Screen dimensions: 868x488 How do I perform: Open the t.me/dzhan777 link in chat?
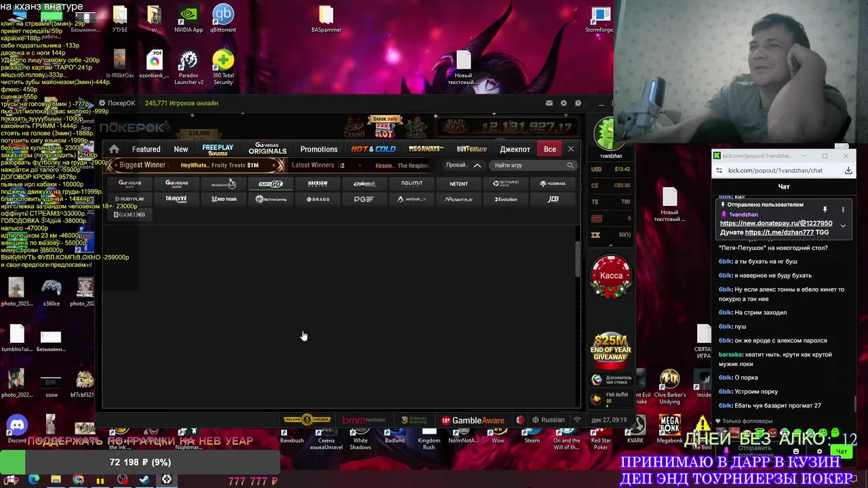(x=780, y=232)
